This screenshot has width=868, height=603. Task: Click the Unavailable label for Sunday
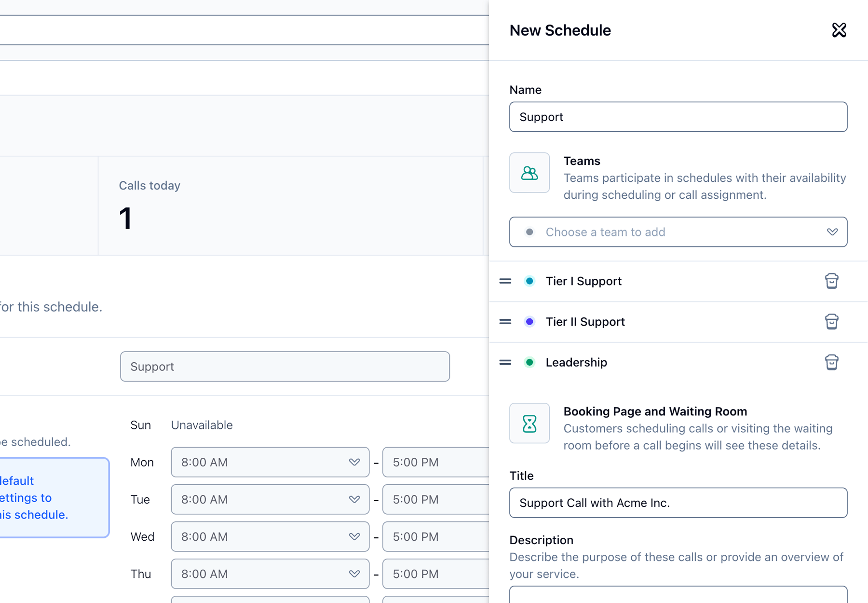(x=202, y=425)
